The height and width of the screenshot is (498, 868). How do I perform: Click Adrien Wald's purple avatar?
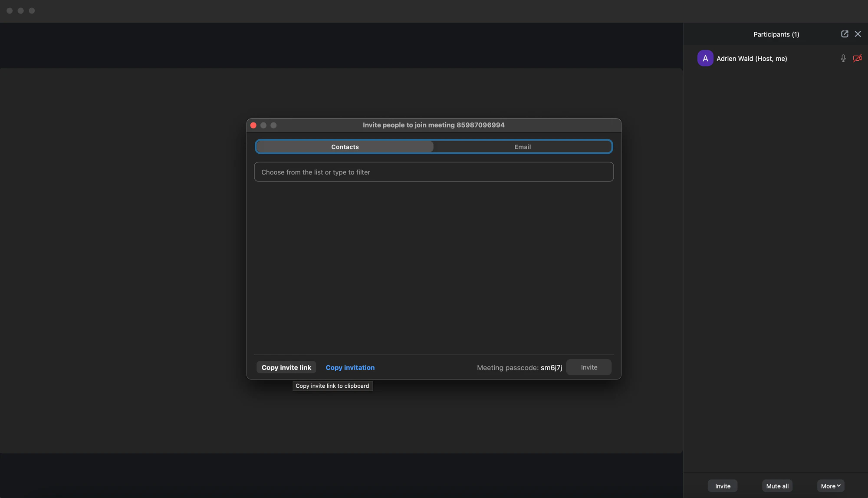point(705,58)
